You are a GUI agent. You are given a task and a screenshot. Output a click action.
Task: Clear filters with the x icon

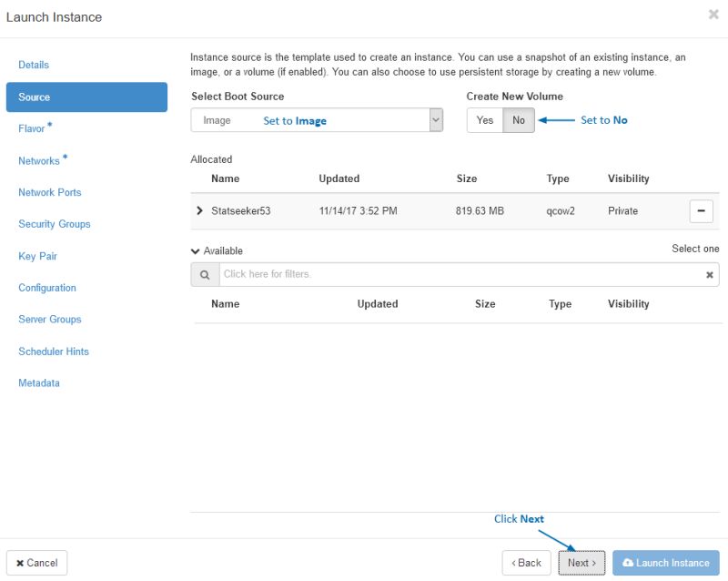click(709, 273)
